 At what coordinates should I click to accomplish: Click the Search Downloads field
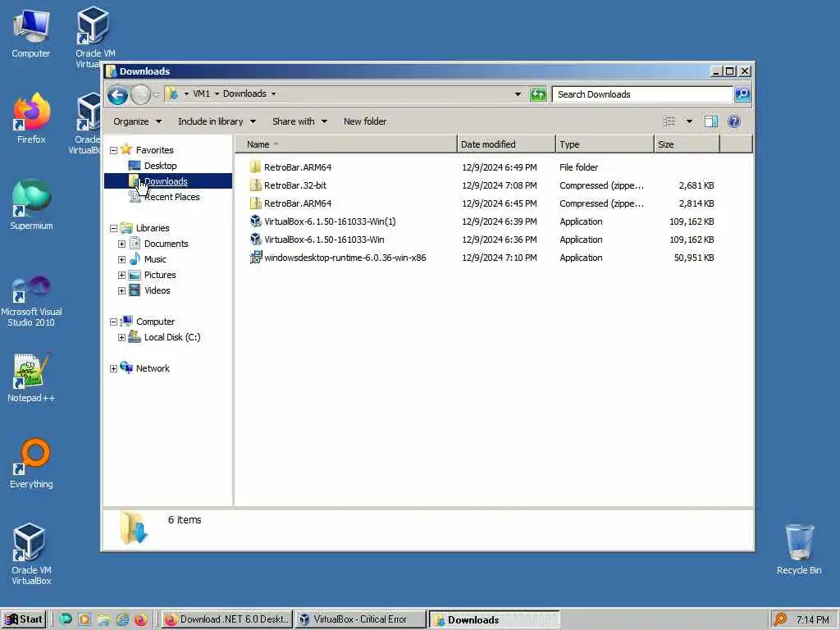click(x=641, y=94)
